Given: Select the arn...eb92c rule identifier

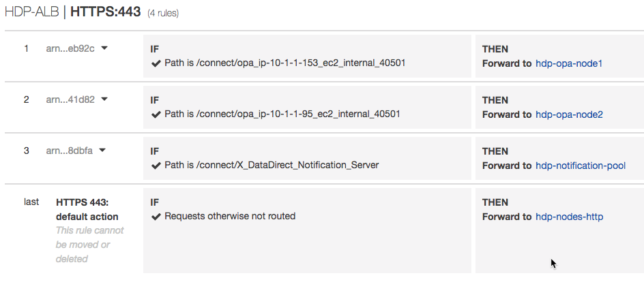Looking at the screenshot, I should point(70,49).
